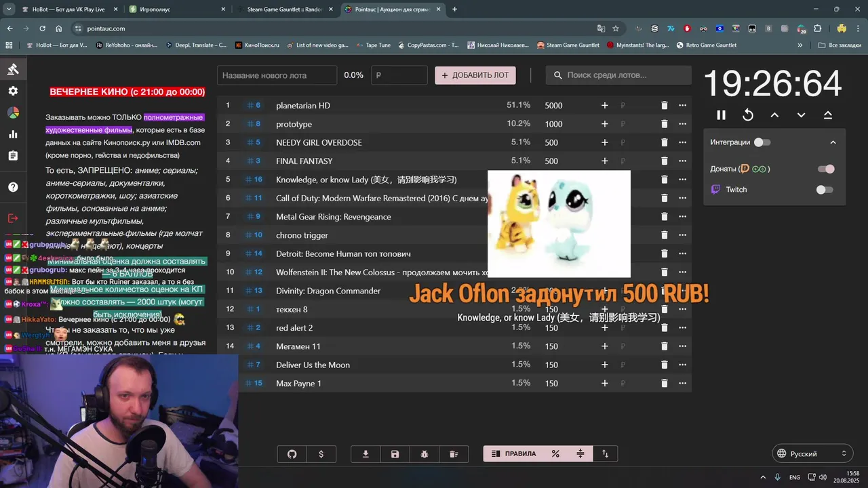Toggle the ПРАВИЛА rules panel button
The image size is (868, 488).
513,454
